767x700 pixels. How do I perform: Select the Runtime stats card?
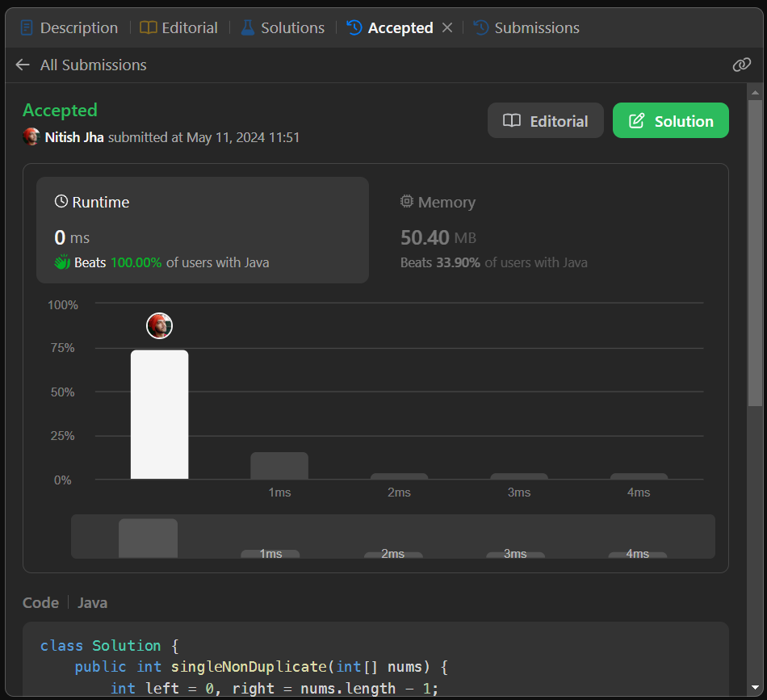[x=203, y=230]
